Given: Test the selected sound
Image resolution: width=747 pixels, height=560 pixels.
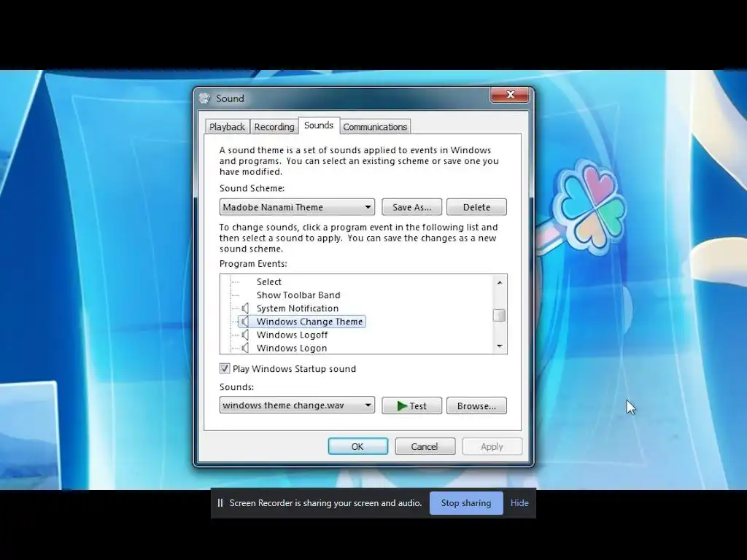Looking at the screenshot, I should (411, 405).
